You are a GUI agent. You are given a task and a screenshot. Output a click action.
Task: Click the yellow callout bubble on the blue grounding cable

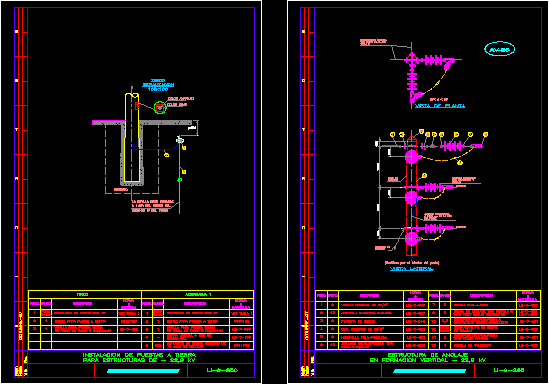[167, 154]
